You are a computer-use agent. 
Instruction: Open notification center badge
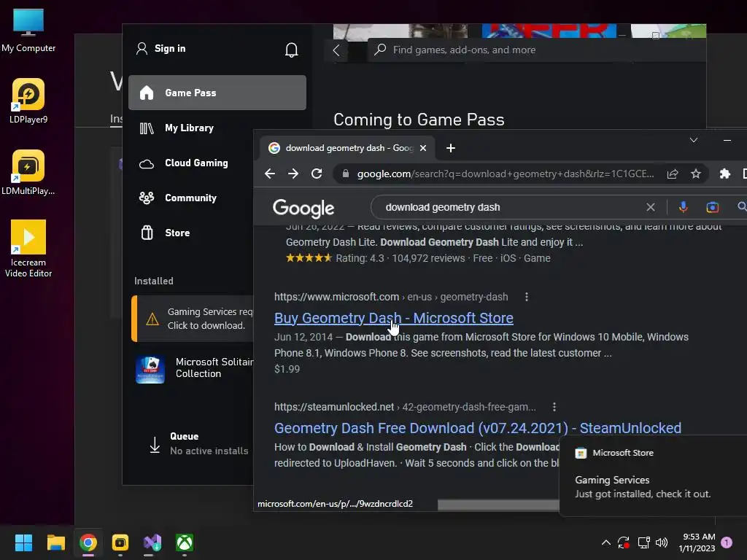tap(727, 542)
